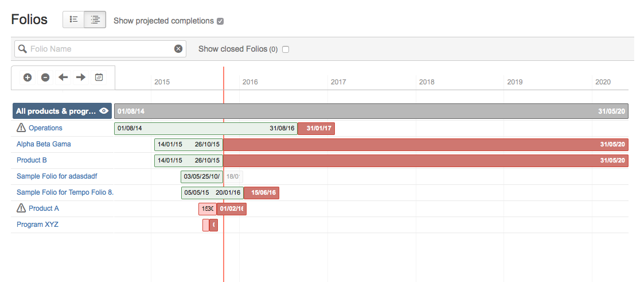
Task: Click the warning icon beside Product A
Action: (21, 208)
